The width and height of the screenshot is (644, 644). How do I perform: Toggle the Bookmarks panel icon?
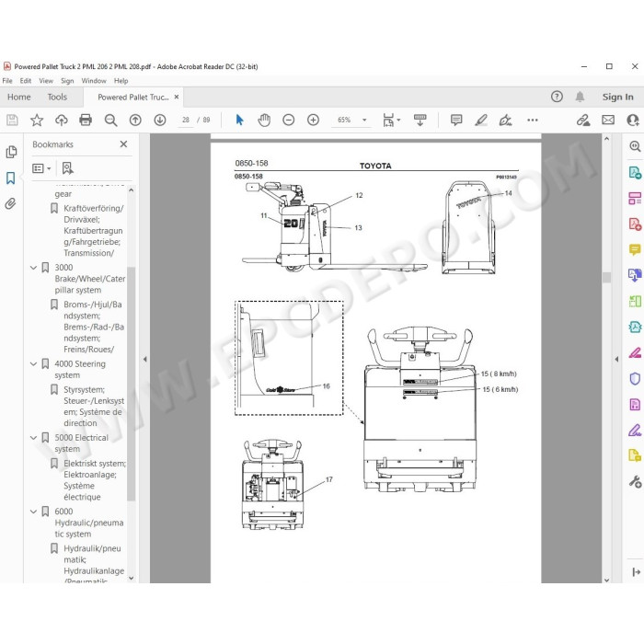click(11, 178)
